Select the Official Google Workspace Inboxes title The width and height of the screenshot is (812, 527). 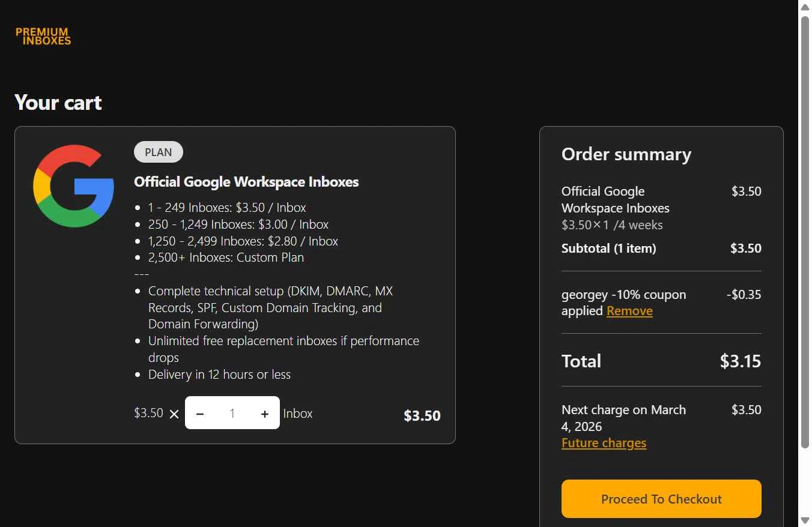coord(246,182)
